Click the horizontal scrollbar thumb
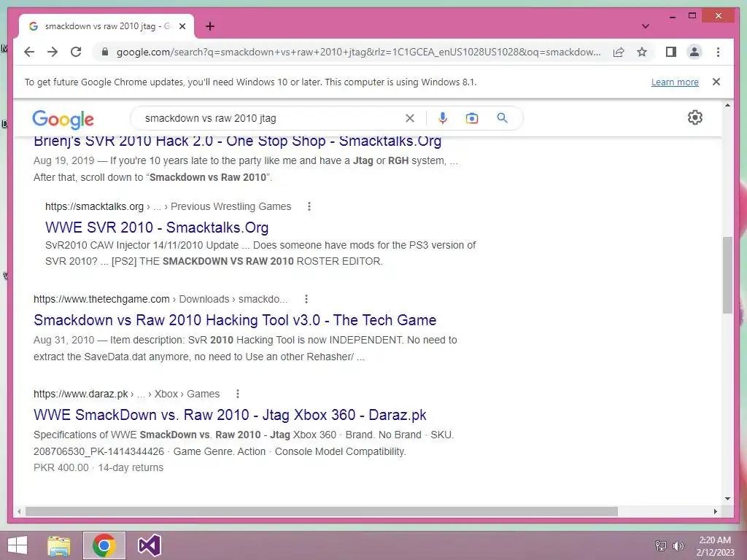 (322, 511)
